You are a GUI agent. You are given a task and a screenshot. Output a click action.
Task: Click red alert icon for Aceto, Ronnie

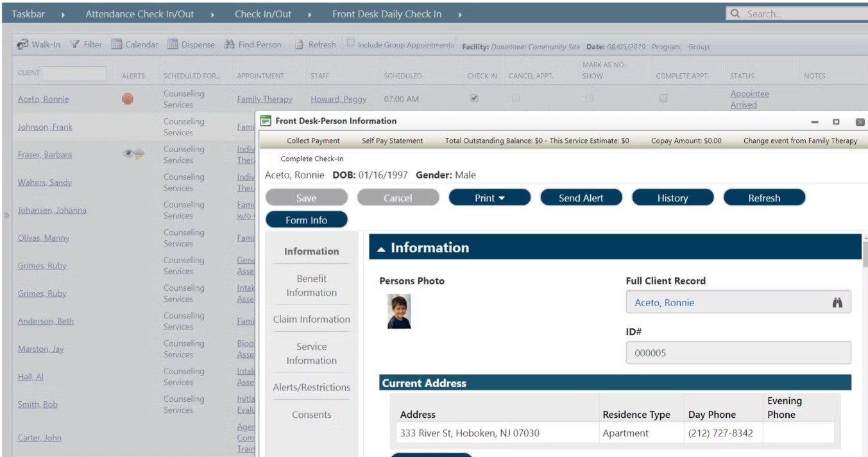pos(128,99)
